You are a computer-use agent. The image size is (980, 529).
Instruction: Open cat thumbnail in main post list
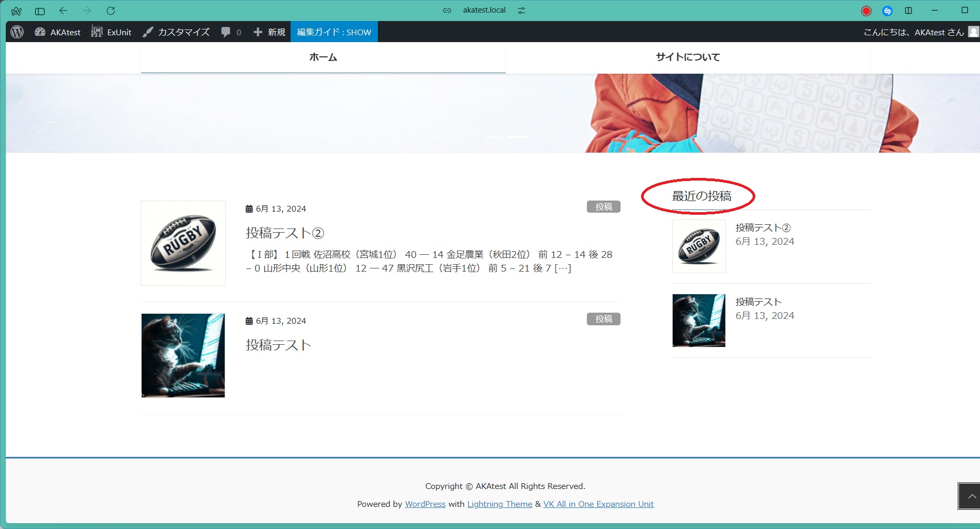point(183,355)
